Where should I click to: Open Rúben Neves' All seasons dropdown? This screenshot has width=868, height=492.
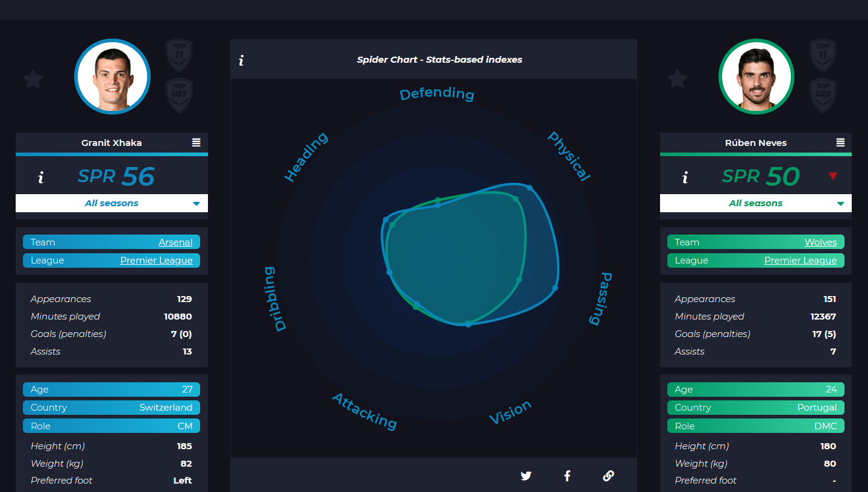pos(756,203)
